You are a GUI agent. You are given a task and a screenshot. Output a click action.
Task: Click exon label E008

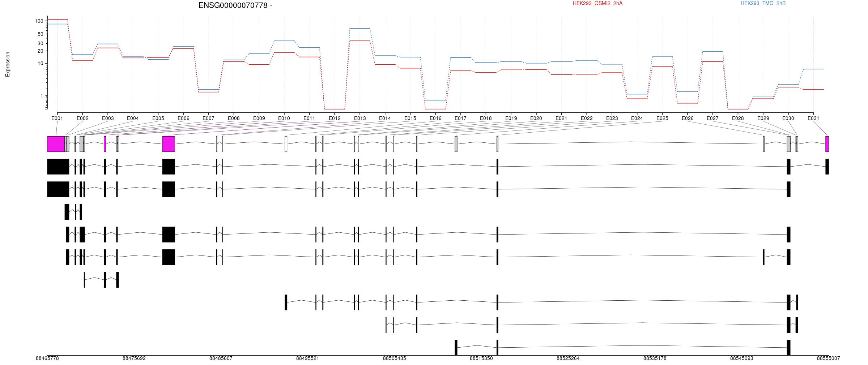[234, 118]
